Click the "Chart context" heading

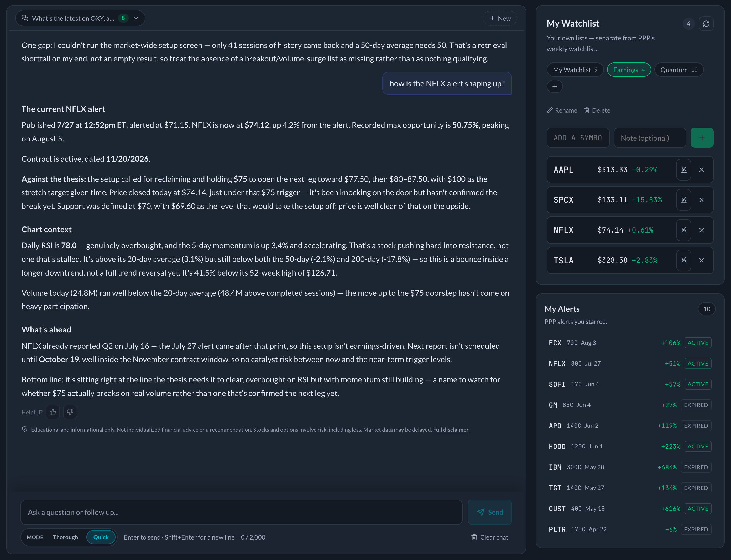(x=46, y=229)
